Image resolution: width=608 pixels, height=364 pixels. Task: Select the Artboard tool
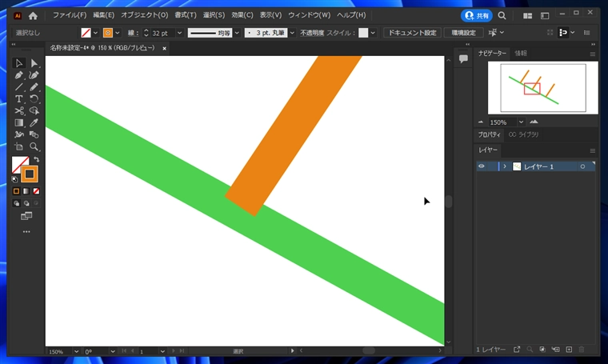pyautogui.click(x=18, y=147)
